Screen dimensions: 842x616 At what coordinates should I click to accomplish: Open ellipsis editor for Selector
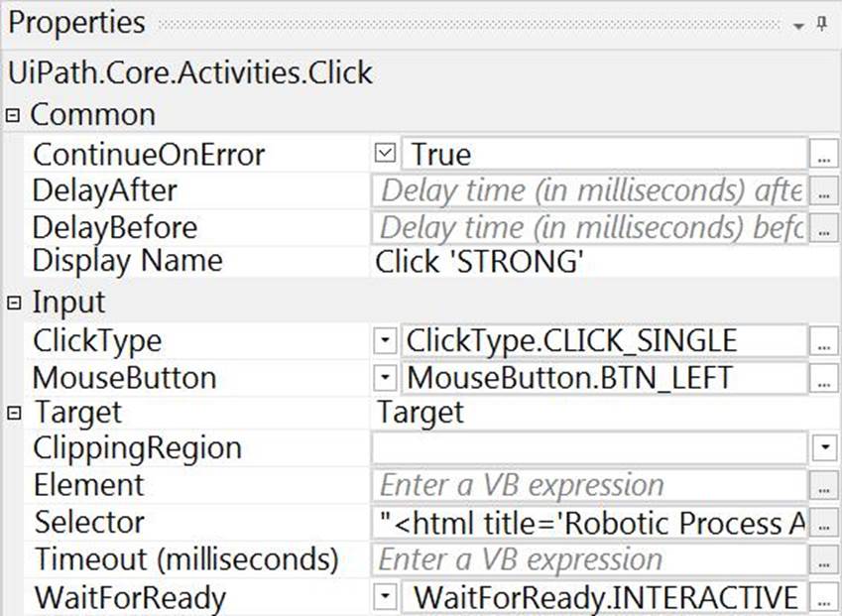(x=825, y=523)
